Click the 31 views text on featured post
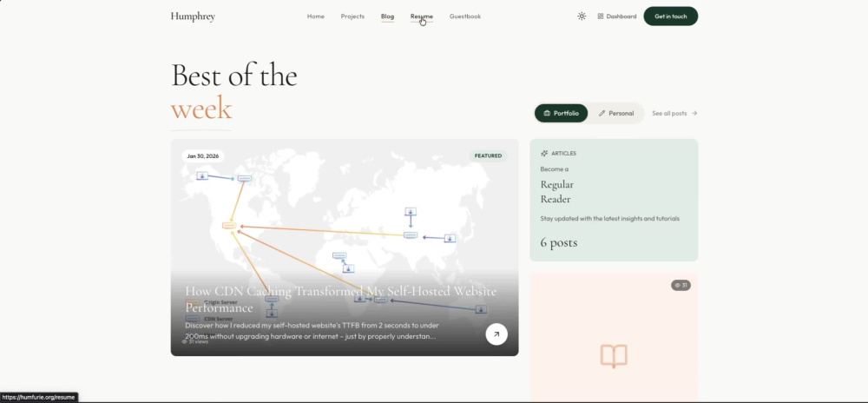868x403 pixels. click(x=195, y=341)
